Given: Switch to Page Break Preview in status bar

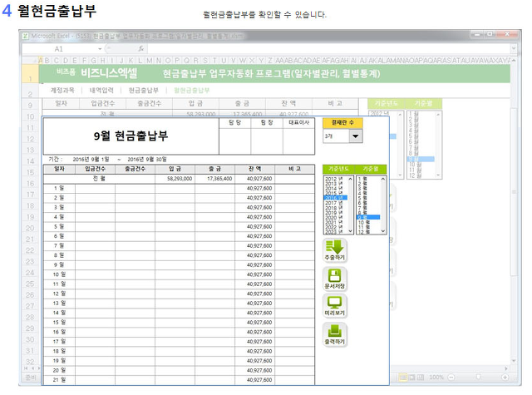Looking at the screenshot, I should coord(421,377).
